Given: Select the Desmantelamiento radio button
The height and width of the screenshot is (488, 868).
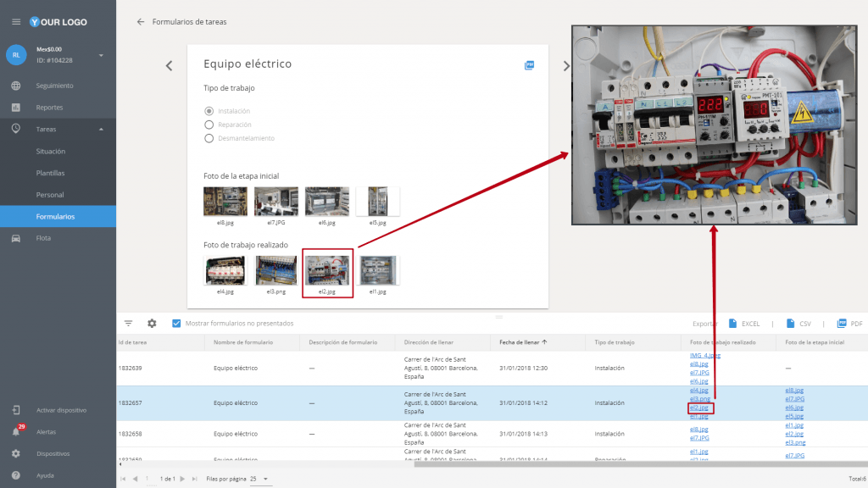Looking at the screenshot, I should [209, 138].
